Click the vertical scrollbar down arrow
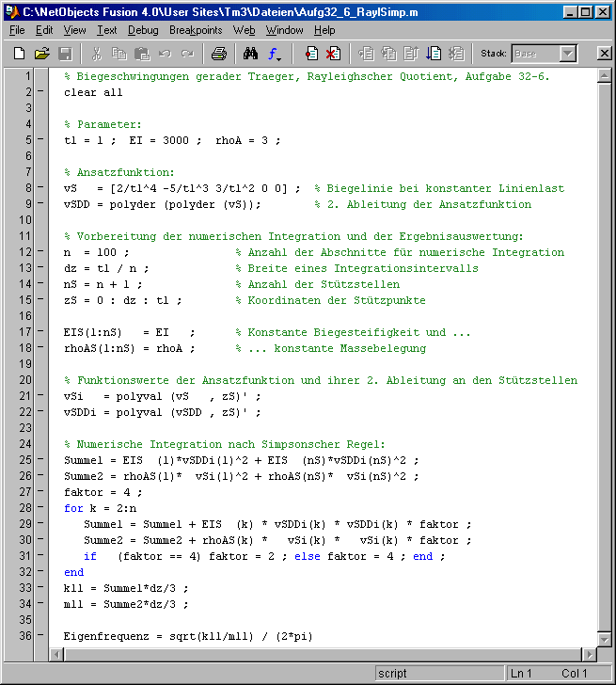The height and width of the screenshot is (685, 616). tap(605, 640)
